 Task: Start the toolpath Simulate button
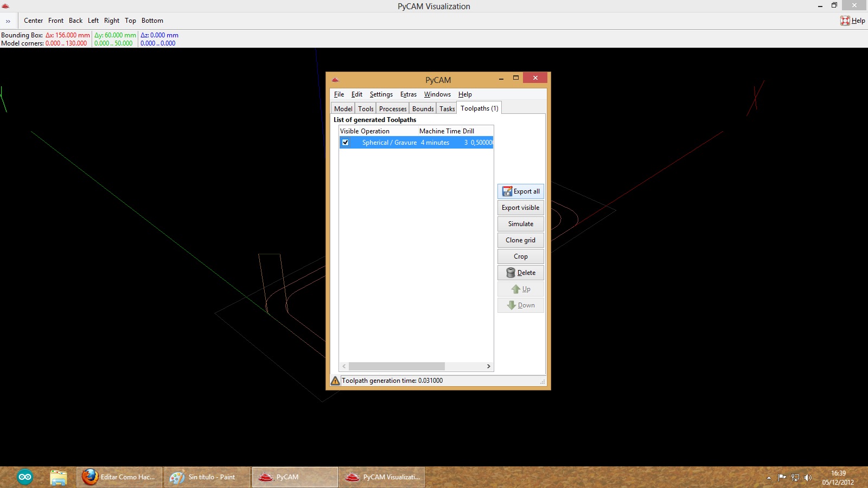point(521,224)
